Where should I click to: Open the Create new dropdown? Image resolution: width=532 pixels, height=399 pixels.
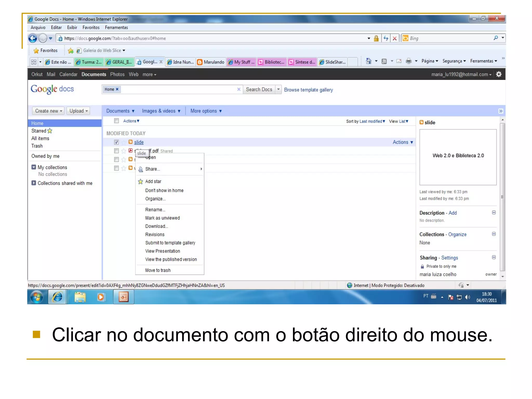48,111
